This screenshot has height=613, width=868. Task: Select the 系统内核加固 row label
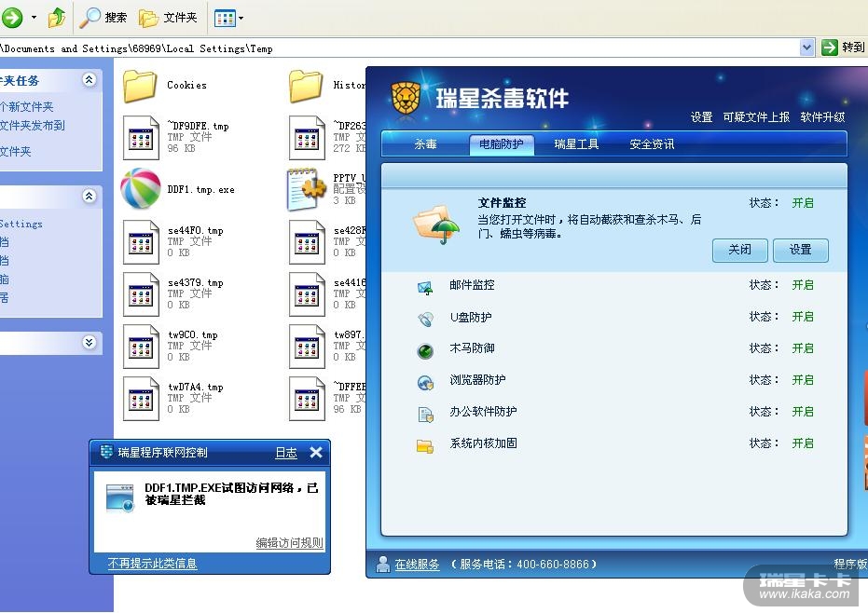[x=483, y=443]
